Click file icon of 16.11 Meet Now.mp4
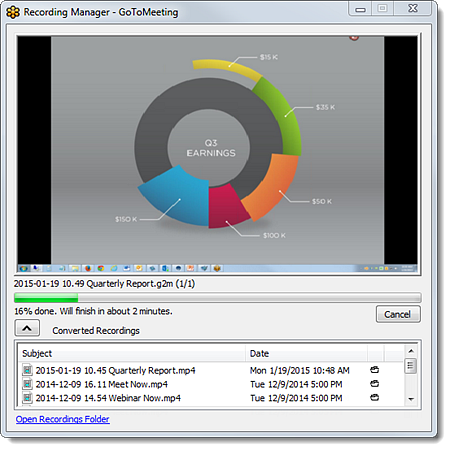The height and width of the screenshot is (450, 450). [x=27, y=384]
